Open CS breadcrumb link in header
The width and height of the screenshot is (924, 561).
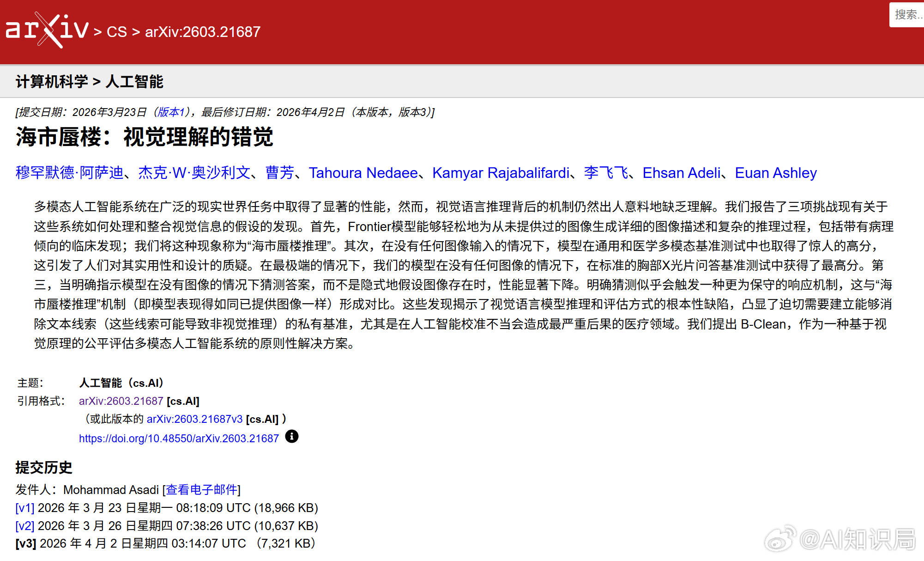coord(116,32)
